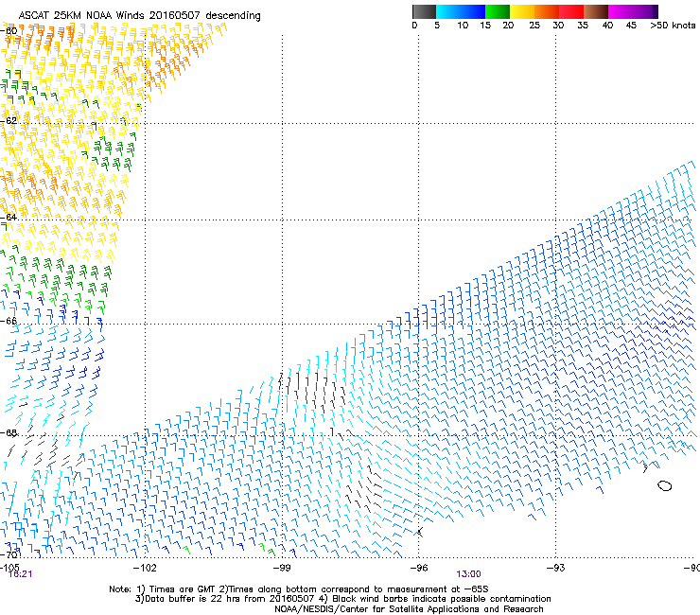Image resolution: width=700 pixels, height=615 pixels.
Task: Click 'NOAA/NESDIS/Center for Satellite Applications and Research' credit
Action: click(409, 609)
